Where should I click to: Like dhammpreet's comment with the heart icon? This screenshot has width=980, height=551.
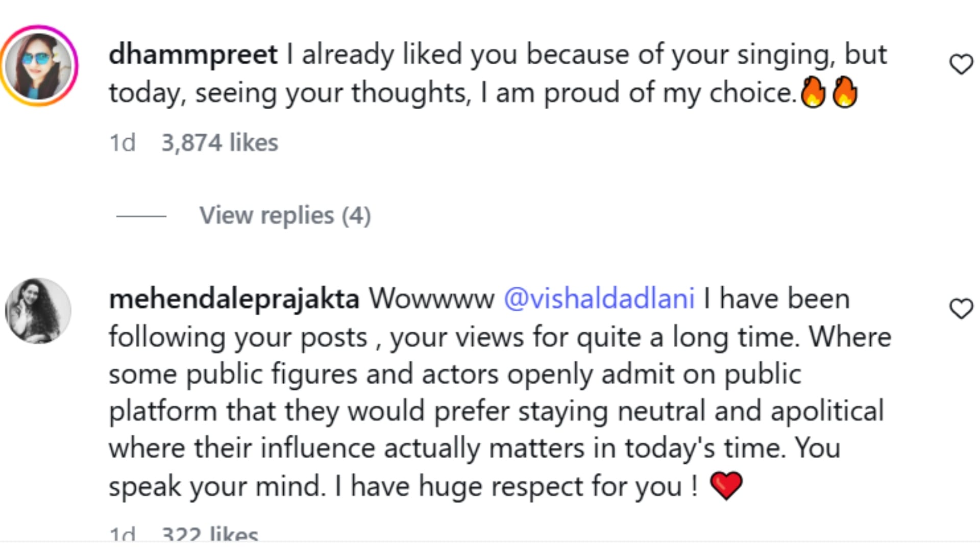click(x=961, y=65)
